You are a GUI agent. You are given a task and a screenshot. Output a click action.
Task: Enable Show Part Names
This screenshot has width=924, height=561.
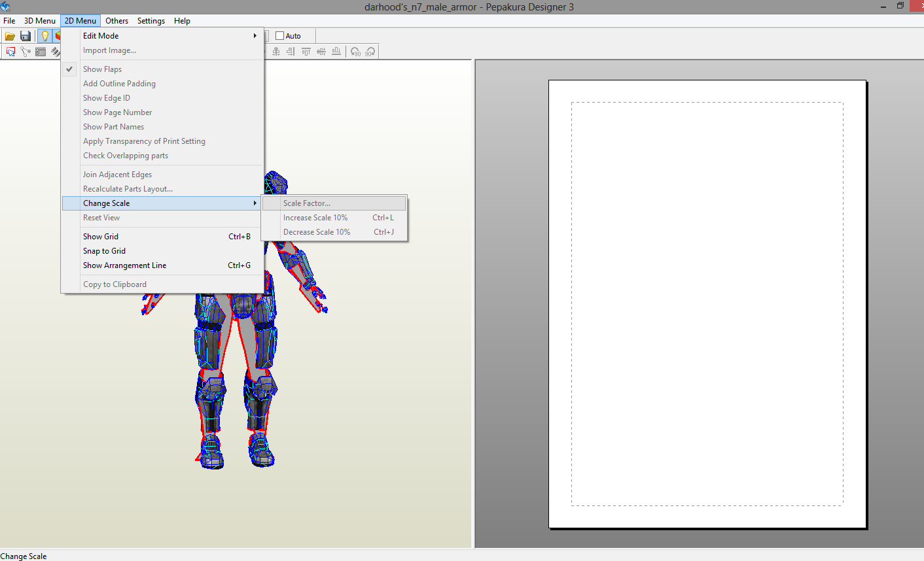[162, 127]
